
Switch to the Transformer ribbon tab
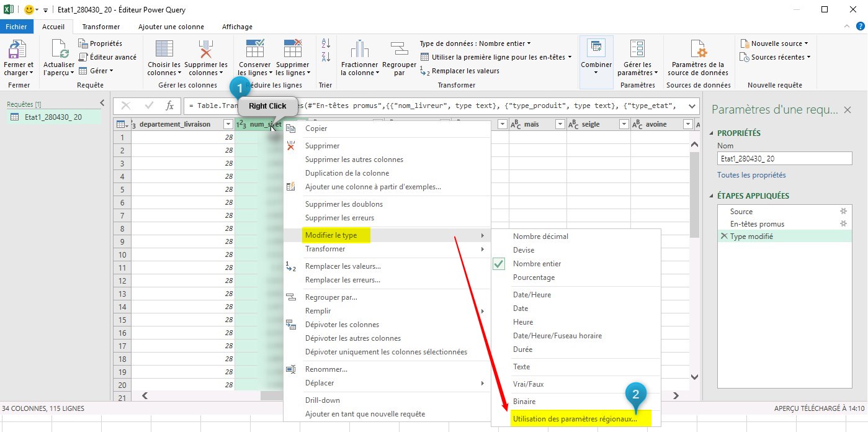pyautogui.click(x=101, y=27)
